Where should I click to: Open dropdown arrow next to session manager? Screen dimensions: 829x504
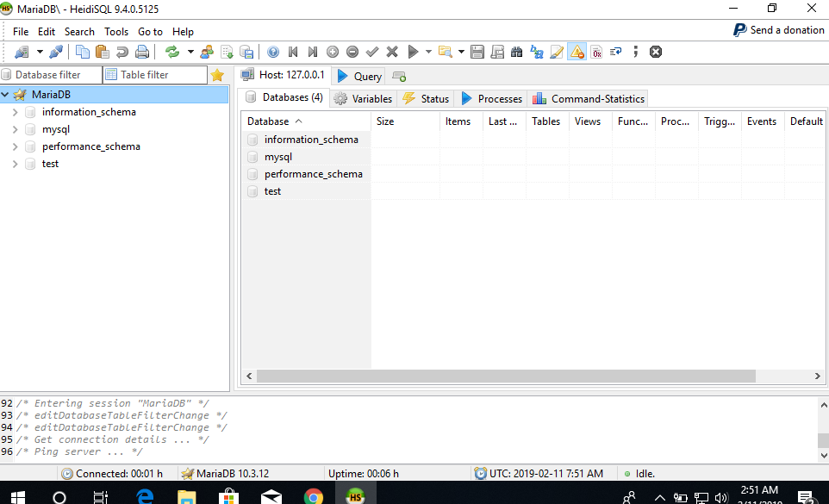pos(40,52)
